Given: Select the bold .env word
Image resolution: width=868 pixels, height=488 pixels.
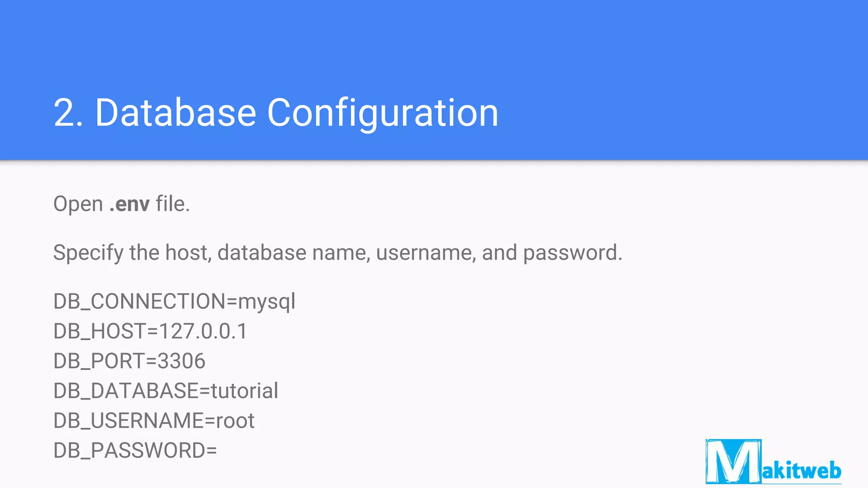Looking at the screenshot, I should coord(130,204).
